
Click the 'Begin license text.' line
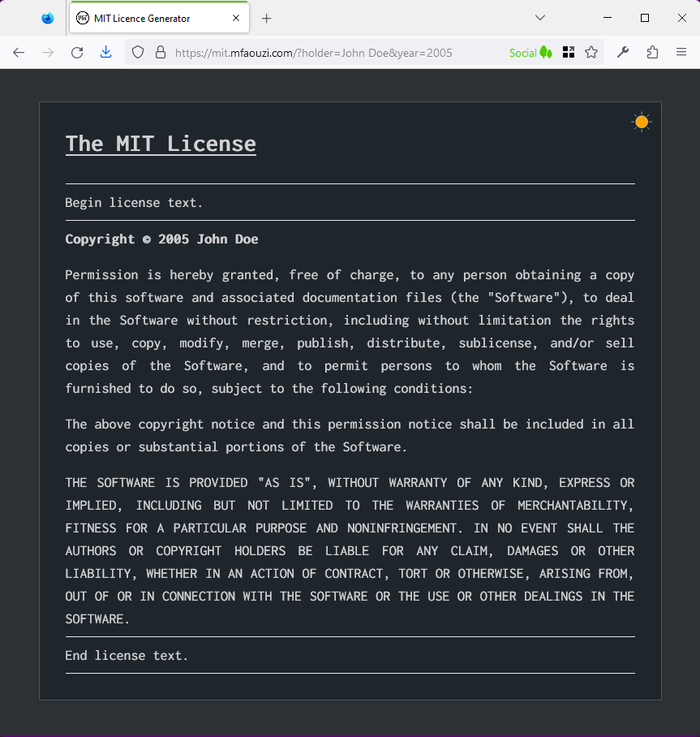[x=134, y=203]
